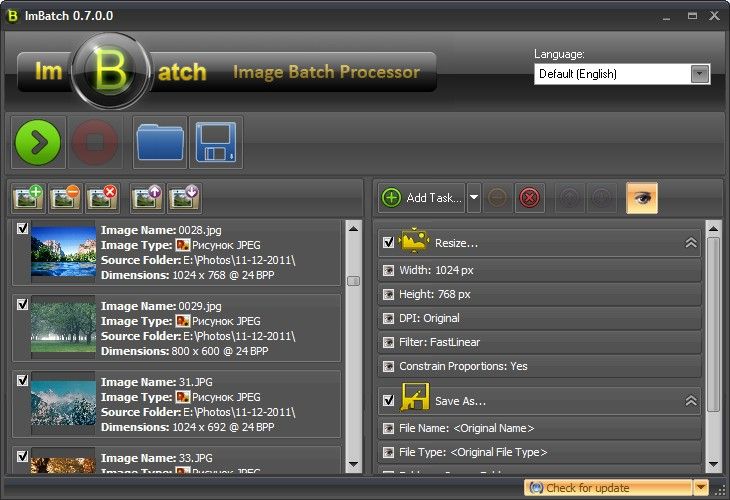Click the Add image icon with green plus
The image size is (730, 500).
point(27,197)
